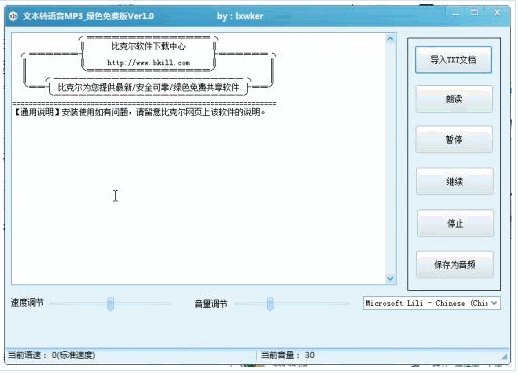Image resolution: width=518 pixels, height=374 pixels.
Task: Click the 比克尔为您提供最新 slogan line
Action: click(148, 87)
